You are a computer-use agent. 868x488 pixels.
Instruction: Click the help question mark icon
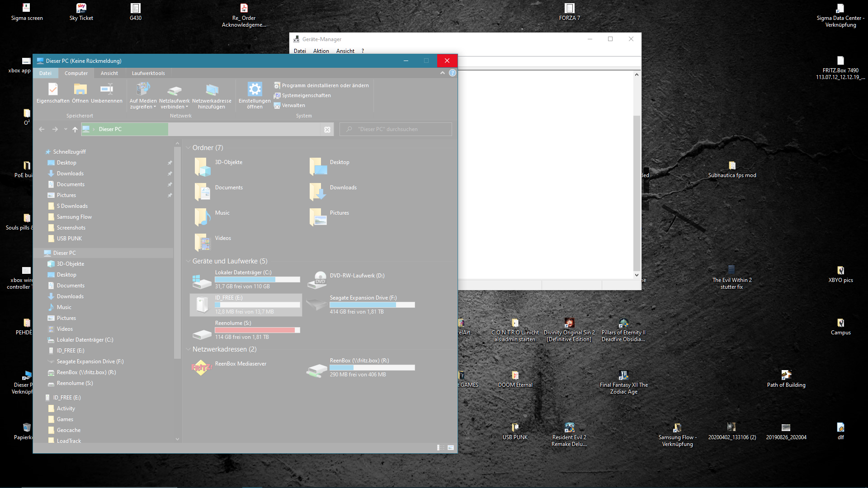(453, 73)
